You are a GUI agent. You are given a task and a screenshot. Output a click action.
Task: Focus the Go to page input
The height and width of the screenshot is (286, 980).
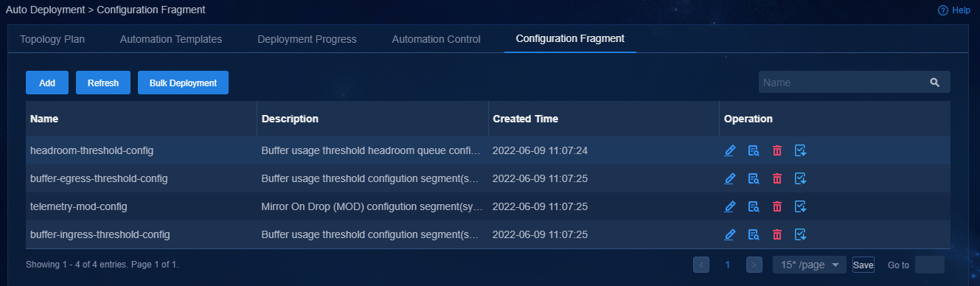[x=929, y=265]
